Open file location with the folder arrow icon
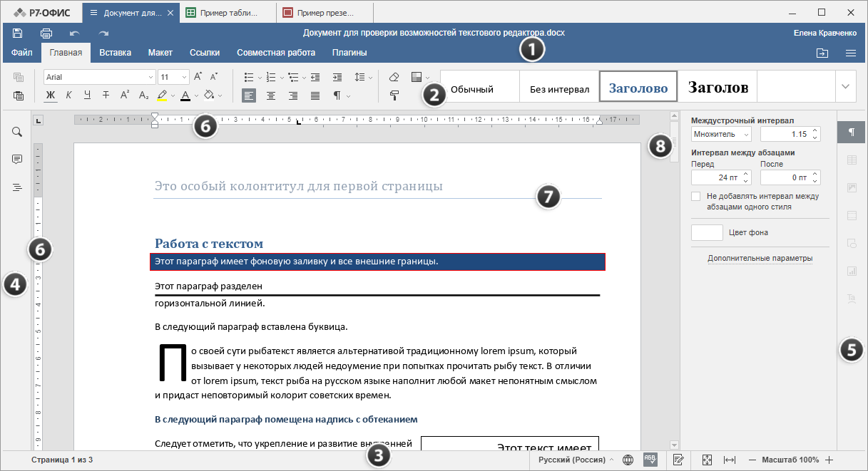The width and height of the screenshot is (868, 471). [x=822, y=53]
